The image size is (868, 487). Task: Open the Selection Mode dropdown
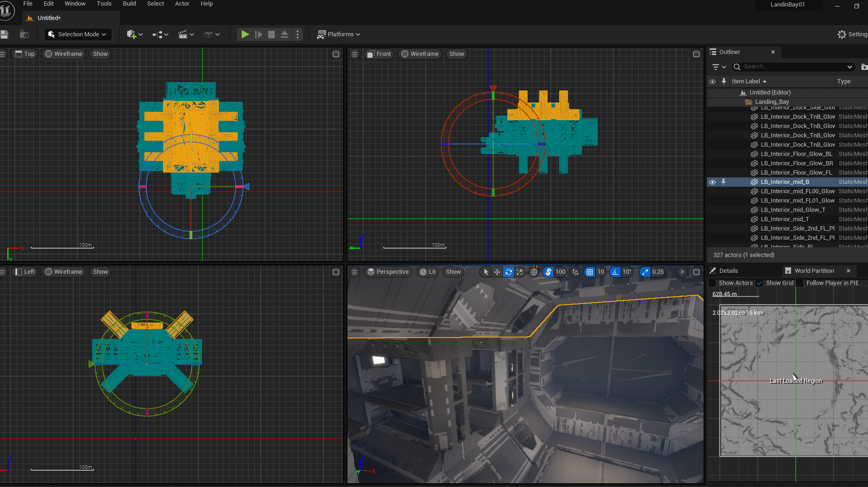point(77,34)
